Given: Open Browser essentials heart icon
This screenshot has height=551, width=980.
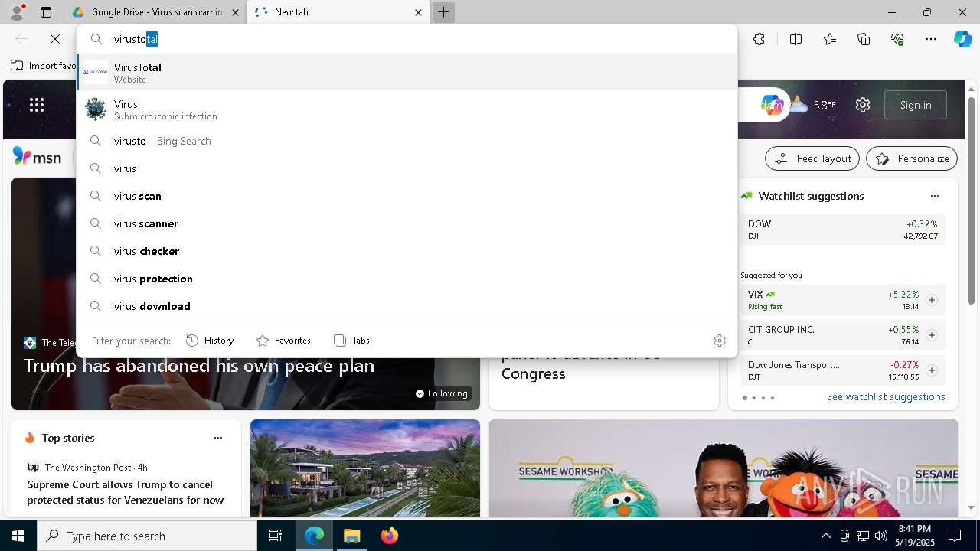Looking at the screenshot, I should (897, 39).
